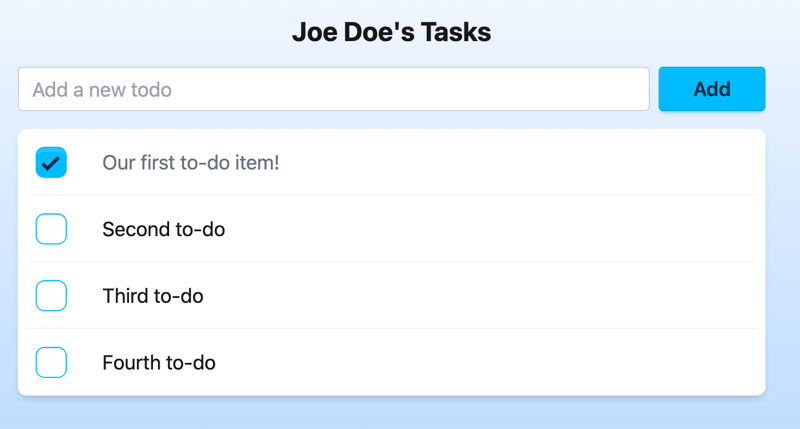Click the 'Our first to-do item!' text
800x429 pixels.
(x=190, y=162)
